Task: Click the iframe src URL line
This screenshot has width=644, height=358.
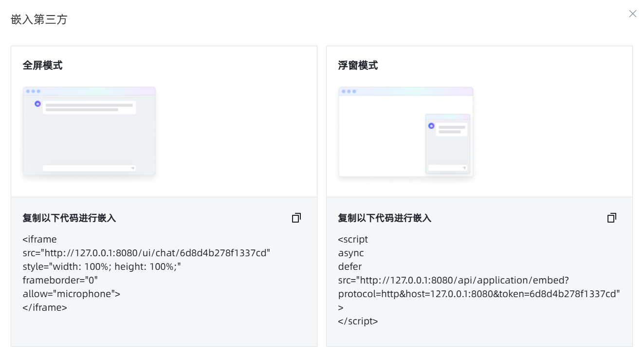Action: point(147,253)
